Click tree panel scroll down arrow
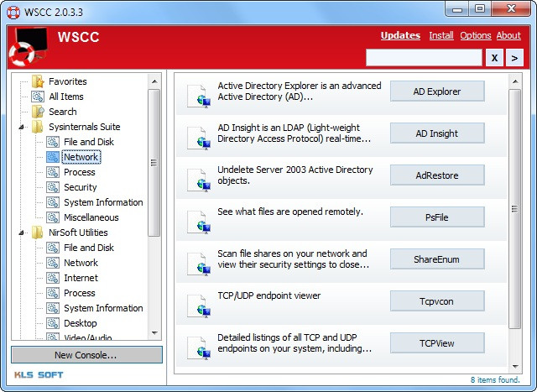This screenshot has width=537, height=392. pyautogui.click(x=154, y=332)
